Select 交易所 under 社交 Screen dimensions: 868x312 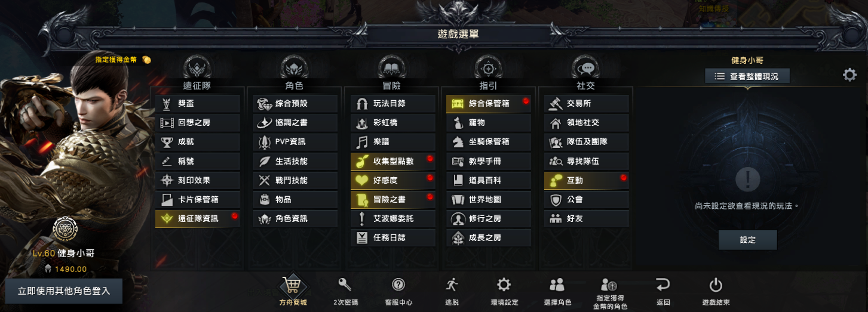(x=587, y=104)
